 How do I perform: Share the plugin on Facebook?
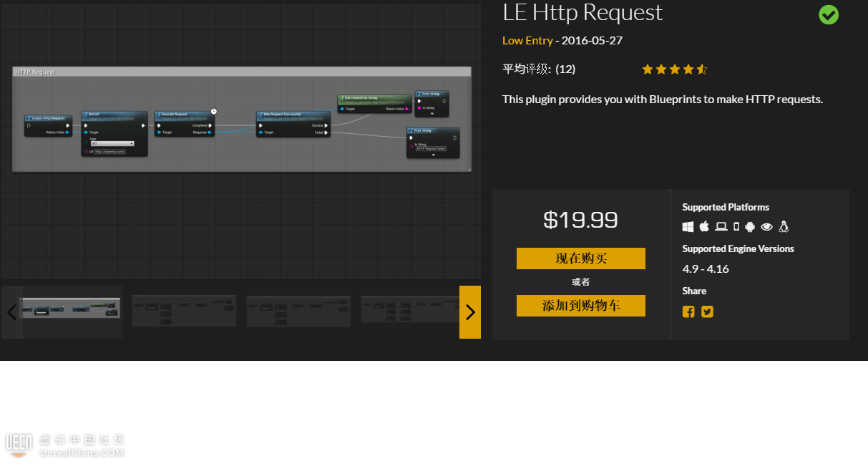688,311
